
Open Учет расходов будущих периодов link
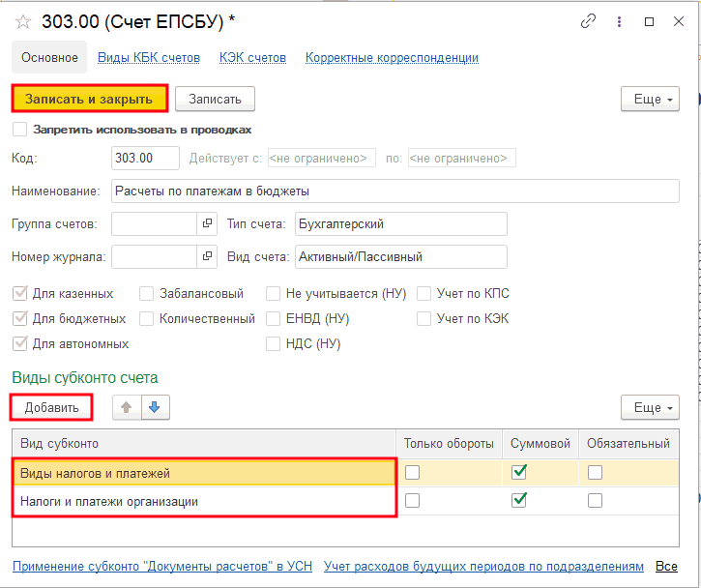tap(483, 566)
